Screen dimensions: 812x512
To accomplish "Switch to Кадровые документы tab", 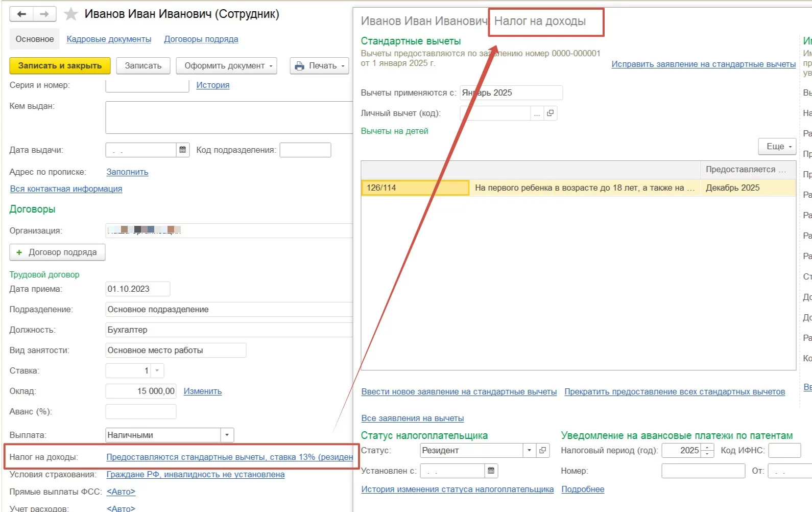I will coord(109,39).
